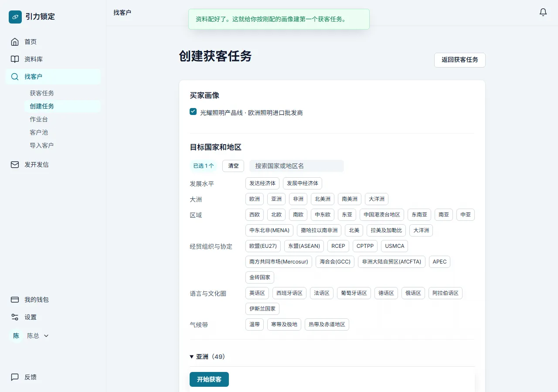Click the 开始获客 button
This screenshot has height=392, width=558.
click(x=209, y=379)
